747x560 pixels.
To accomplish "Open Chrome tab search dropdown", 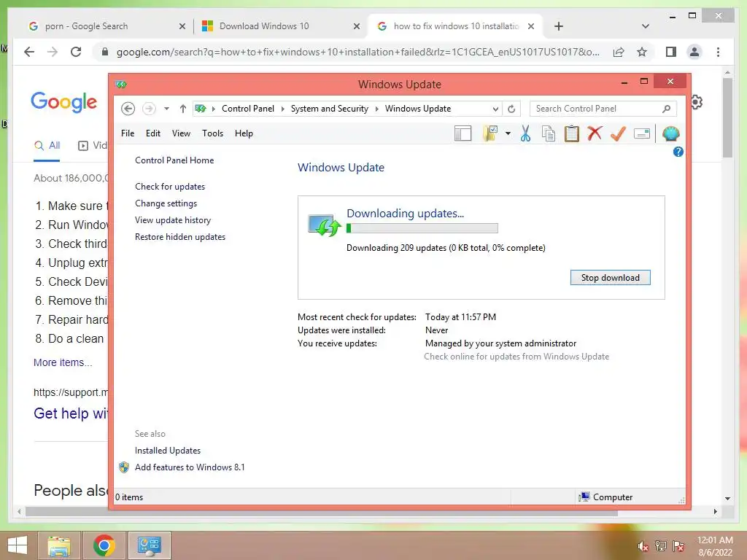I will click(x=646, y=26).
